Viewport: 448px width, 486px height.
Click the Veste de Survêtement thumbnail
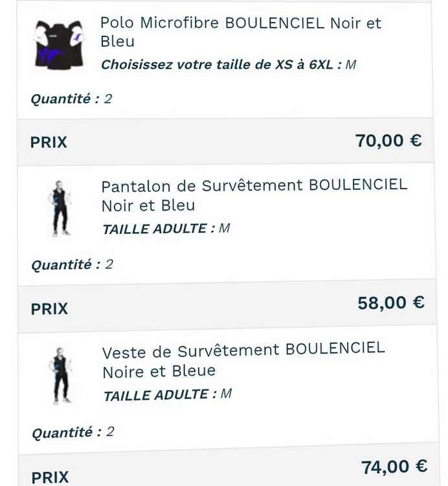61,375
